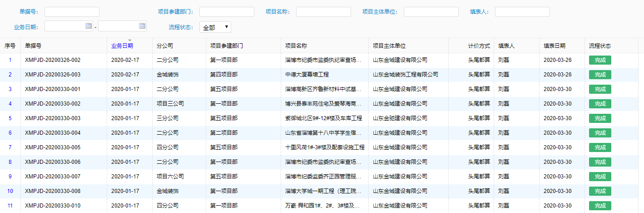Click 完成 status in row XMPJD-20200326-003

pos(600,75)
